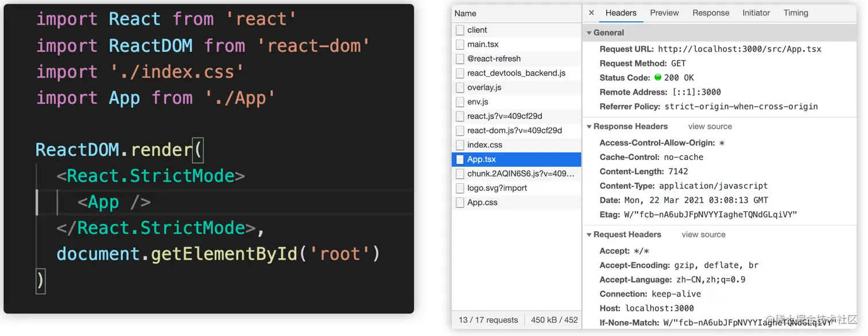The image size is (868, 336).
Task: Click the Content-Type application/javascript header
Action: coord(684,186)
